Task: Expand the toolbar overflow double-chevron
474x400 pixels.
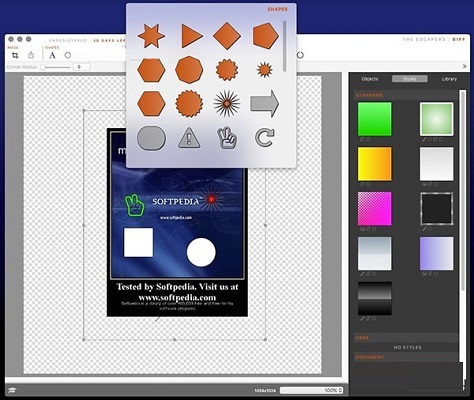Action: 465,66
